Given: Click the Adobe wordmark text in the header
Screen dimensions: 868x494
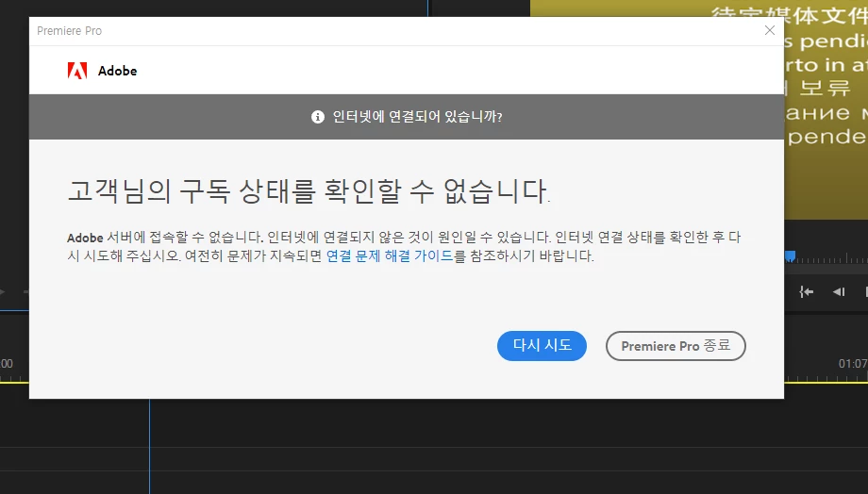Looking at the screenshot, I should pos(117,71).
